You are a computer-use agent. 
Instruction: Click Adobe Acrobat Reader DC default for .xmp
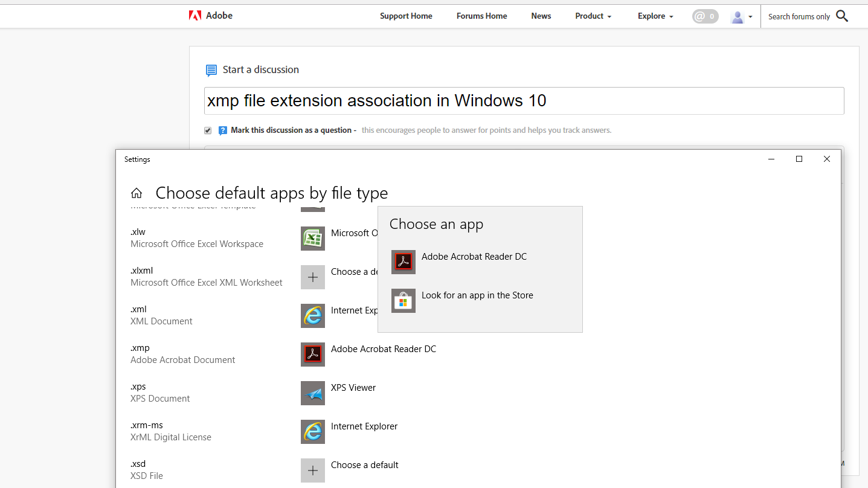384,349
